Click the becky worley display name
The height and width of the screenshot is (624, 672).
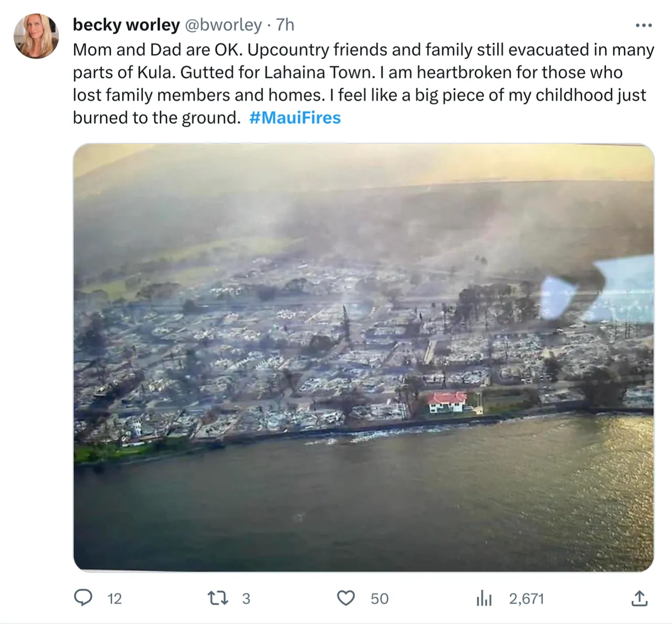tap(126, 25)
